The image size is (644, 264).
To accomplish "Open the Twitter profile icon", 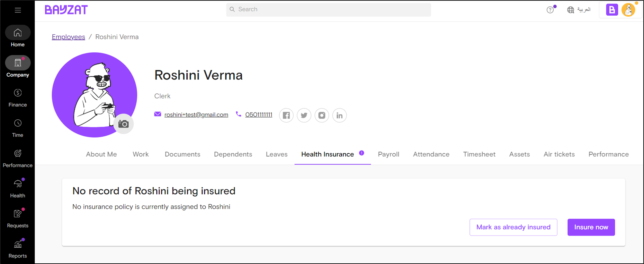I will tap(304, 115).
